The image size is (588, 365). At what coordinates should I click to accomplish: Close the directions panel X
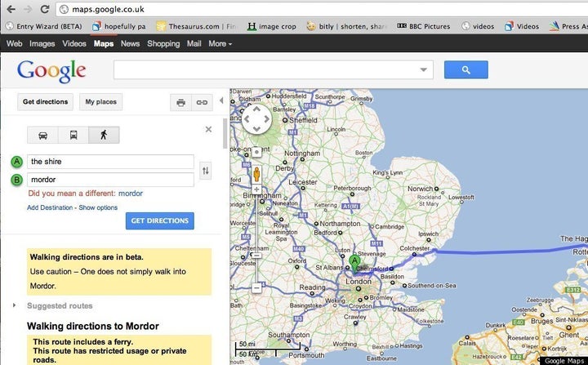pos(208,129)
